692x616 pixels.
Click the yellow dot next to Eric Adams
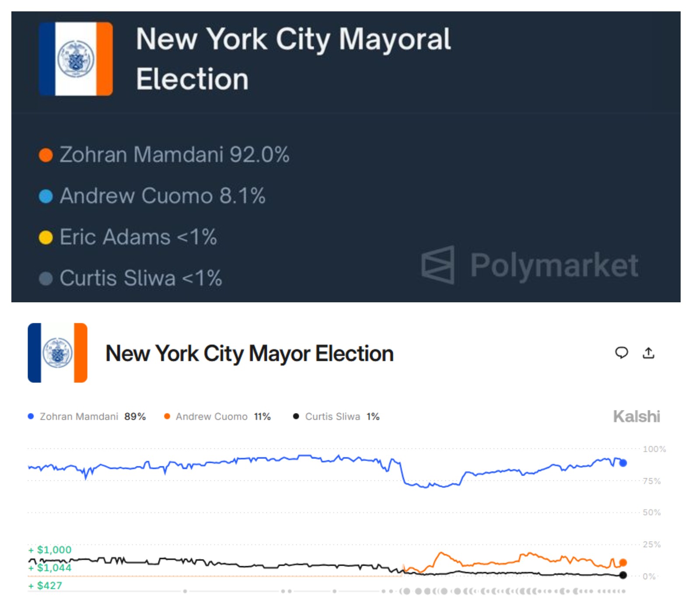click(x=45, y=238)
